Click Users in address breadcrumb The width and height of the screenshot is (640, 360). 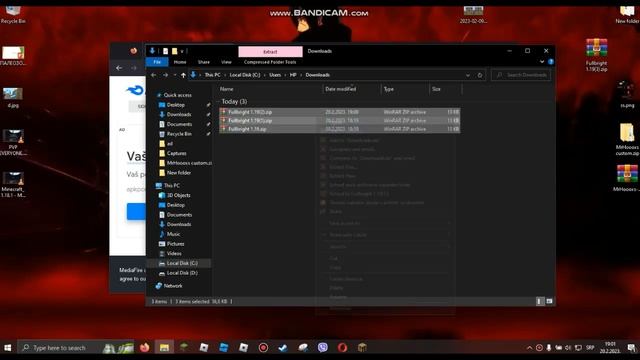[x=275, y=75]
